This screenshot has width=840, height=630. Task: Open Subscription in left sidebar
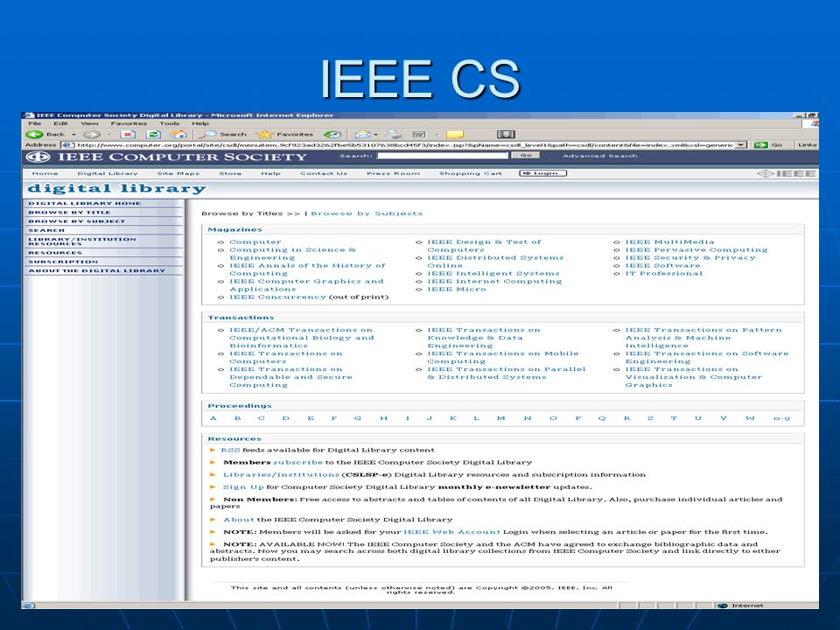point(63,262)
